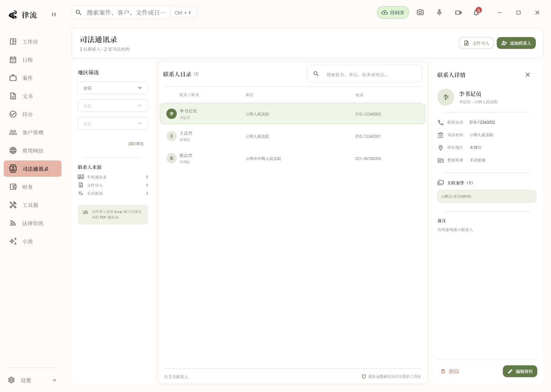
Task: Select 王法官 contact row
Action: (292, 136)
